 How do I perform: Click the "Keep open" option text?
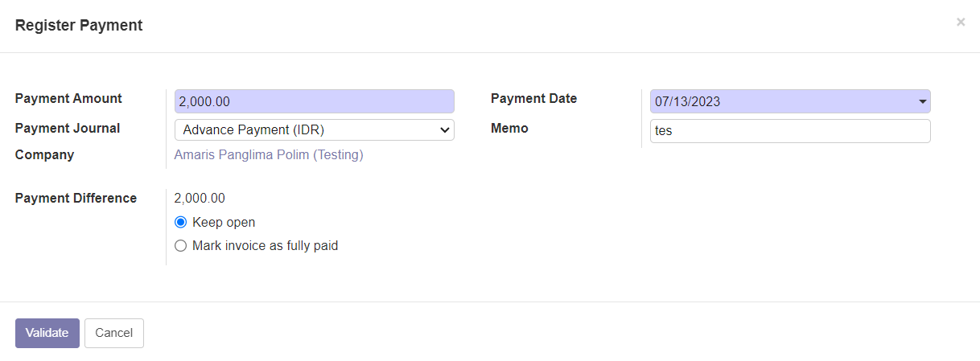224,223
